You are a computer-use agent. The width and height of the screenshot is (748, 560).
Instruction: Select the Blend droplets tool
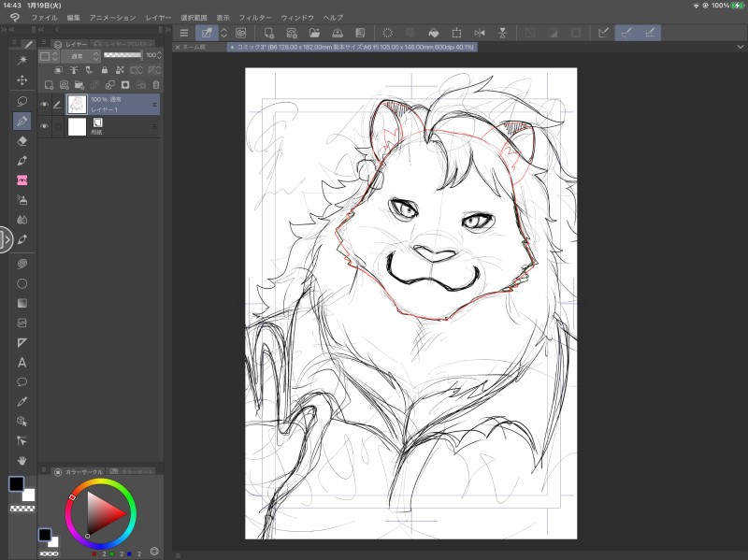pyautogui.click(x=22, y=220)
